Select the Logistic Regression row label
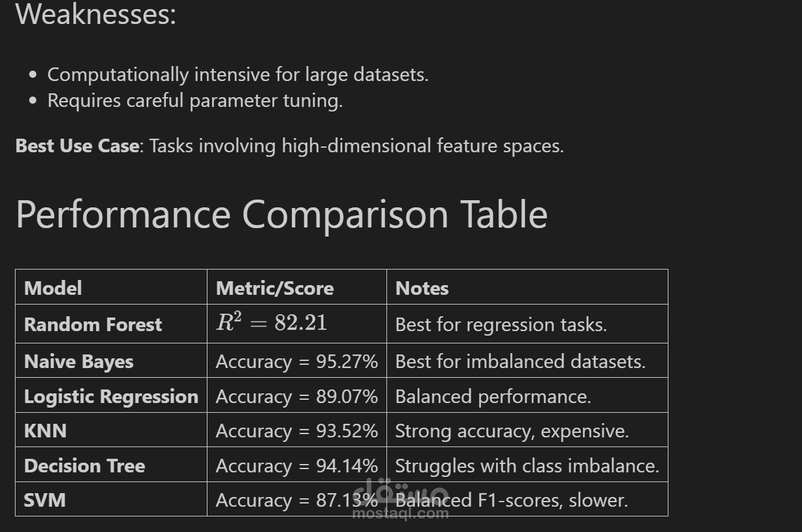The width and height of the screenshot is (802, 532). (x=111, y=397)
